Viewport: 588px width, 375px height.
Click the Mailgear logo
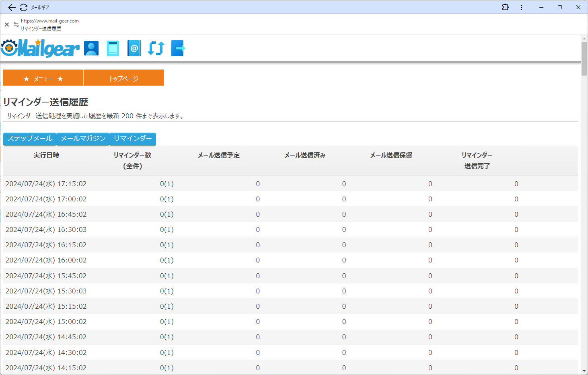pyautogui.click(x=40, y=48)
